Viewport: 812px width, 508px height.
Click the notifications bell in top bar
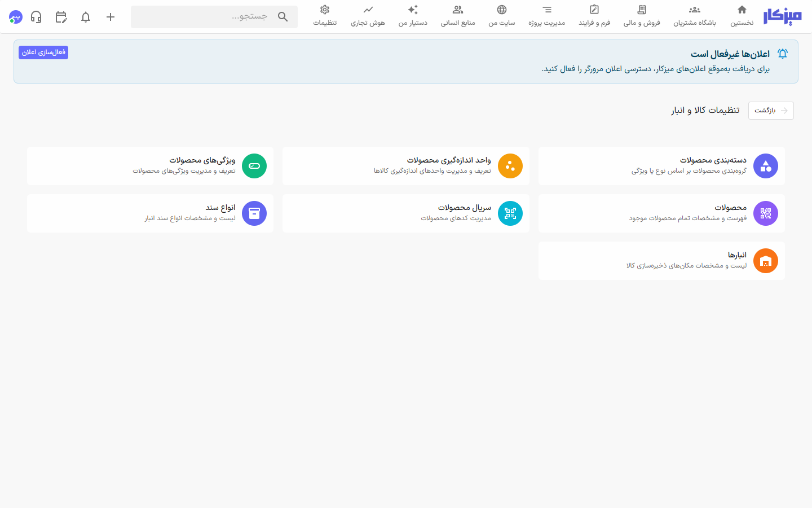point(86,17)
